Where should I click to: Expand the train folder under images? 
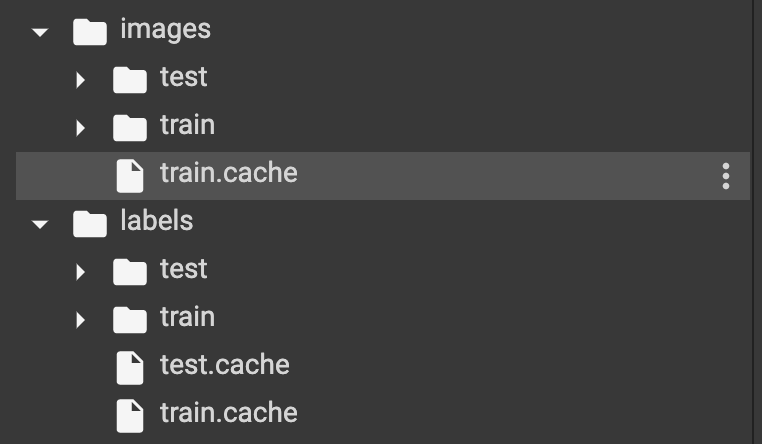click(81, 128)
